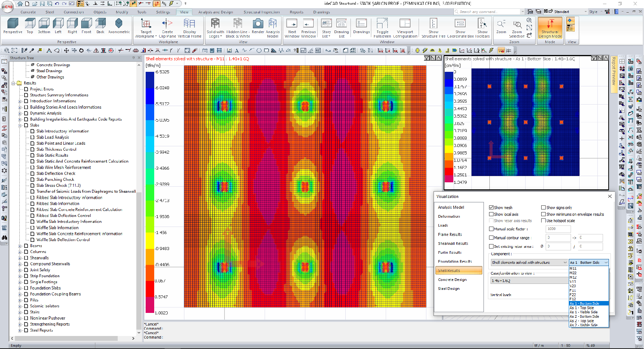Uncheck the Show mesh option
The width and height of the screenshot is (644, 349).
click(492, 207)
